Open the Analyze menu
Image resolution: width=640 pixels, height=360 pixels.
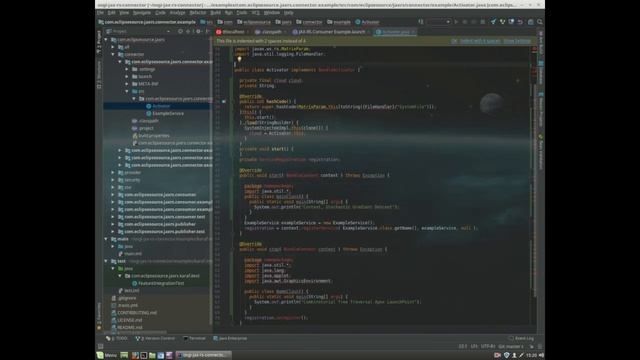(177, 13)
